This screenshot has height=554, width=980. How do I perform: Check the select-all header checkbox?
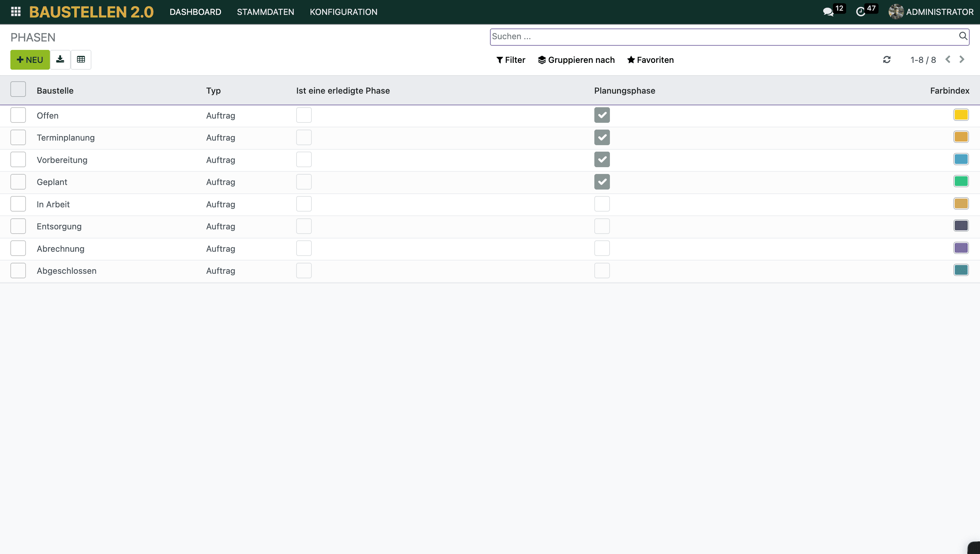click(x=18, y=89)
